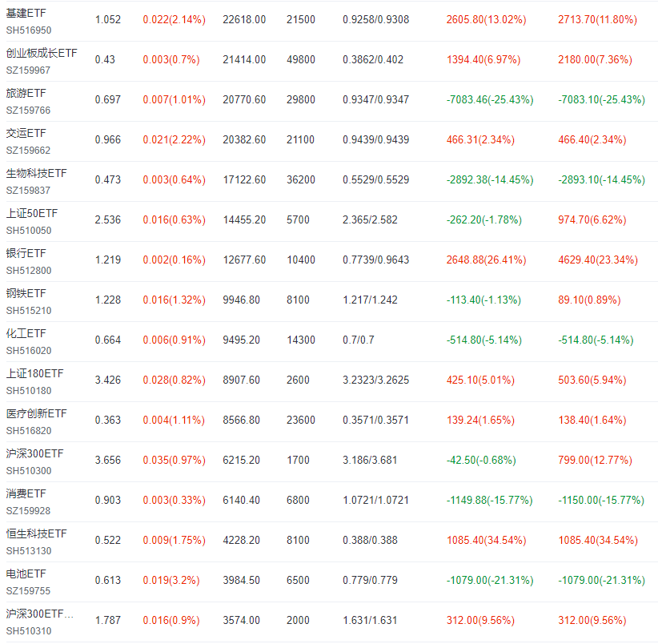The image size is (658, 644).
Task: Click the change value 0.016(1.32%)
Action: tap(175, 300)
